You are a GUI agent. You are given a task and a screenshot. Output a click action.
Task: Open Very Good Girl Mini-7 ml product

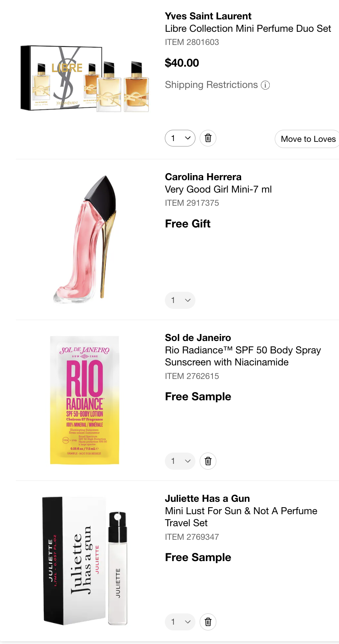click(x=218, y=189)
